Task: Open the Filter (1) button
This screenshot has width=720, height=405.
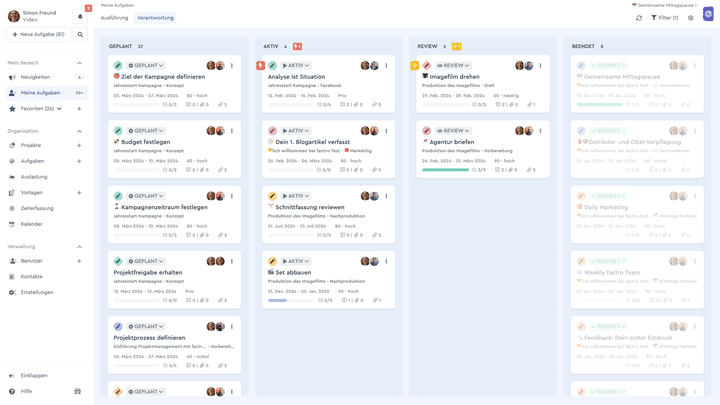Action: click(x=664, y=18)
